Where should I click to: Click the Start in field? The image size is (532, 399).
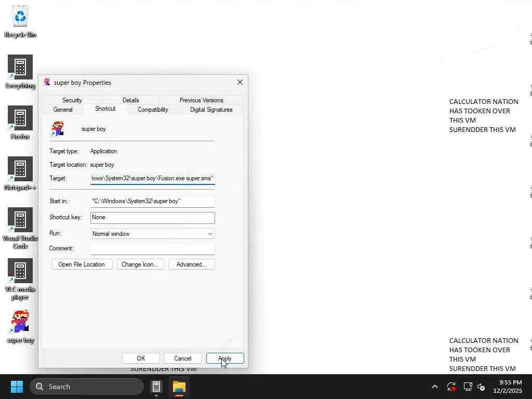[x=152, y=201]
